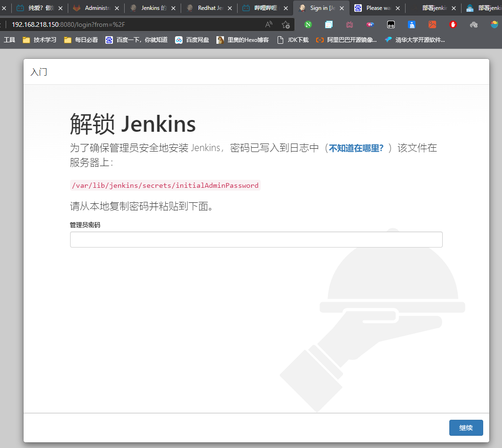The width and height of the screenshot is (502, 448).
Task: Click the red AdBlock hand icon
Action: (x=453, y=24)
